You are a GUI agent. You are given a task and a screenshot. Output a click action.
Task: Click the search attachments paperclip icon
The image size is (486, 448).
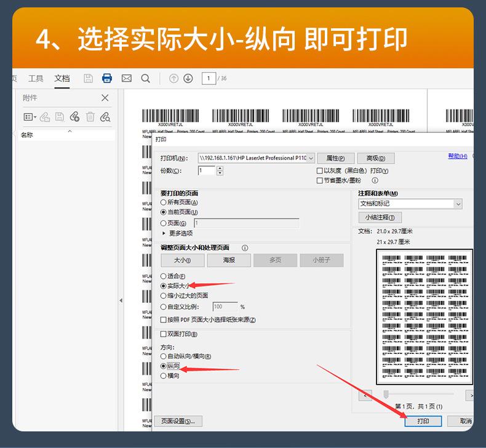[105, 117]
